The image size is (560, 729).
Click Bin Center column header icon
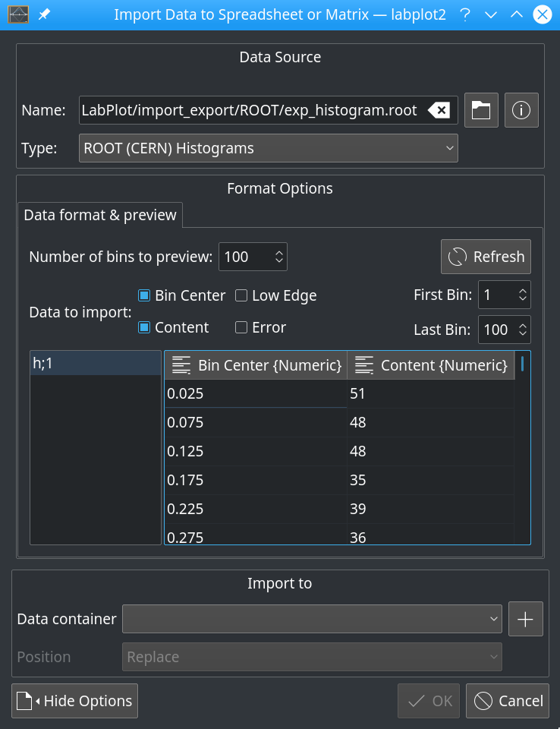pos(181,365)
